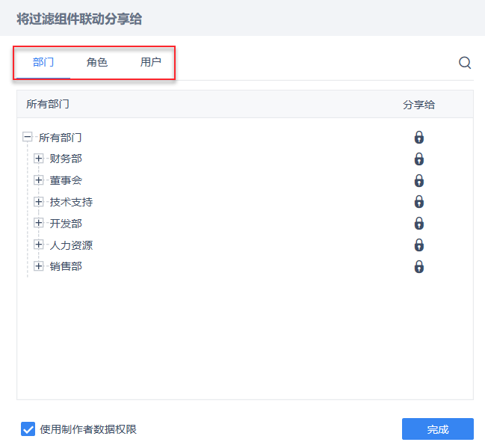This screenshot has height=448, width=485.
Task: Click the 完成 button
Action: pyautogui.click(x=437, y=429)
